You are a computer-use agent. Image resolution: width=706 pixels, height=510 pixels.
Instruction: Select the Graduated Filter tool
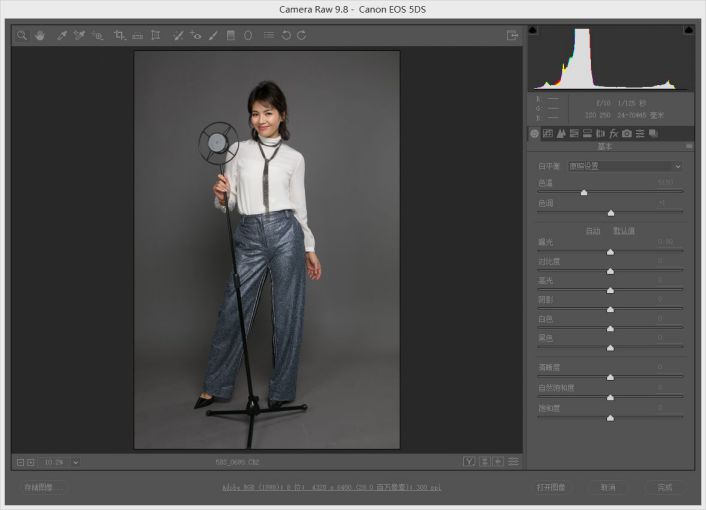[231, 35]
